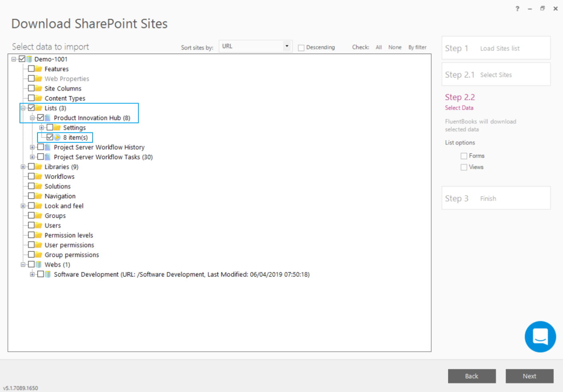Click the Software Development site icon
Viewport: 563px width, 392px height.
pos(47,274)
